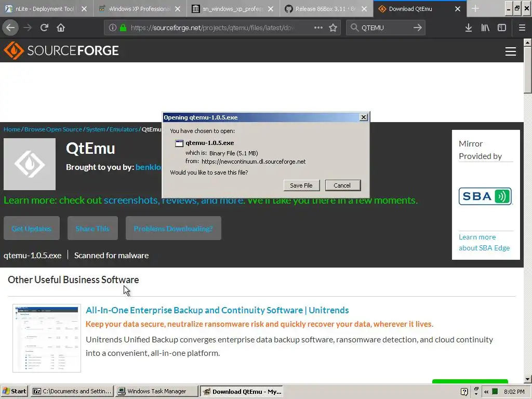Click the scrollbar up arrow
The image size is (532, 399).
[527, 43]
